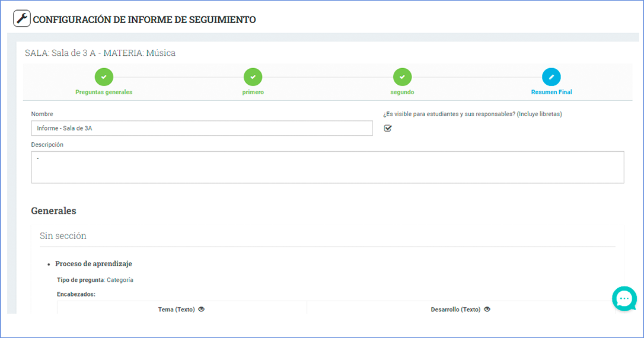Click the Generales section heading
Image resolution: width=644 pixels, height=338 pixels.
click(54, 211)
